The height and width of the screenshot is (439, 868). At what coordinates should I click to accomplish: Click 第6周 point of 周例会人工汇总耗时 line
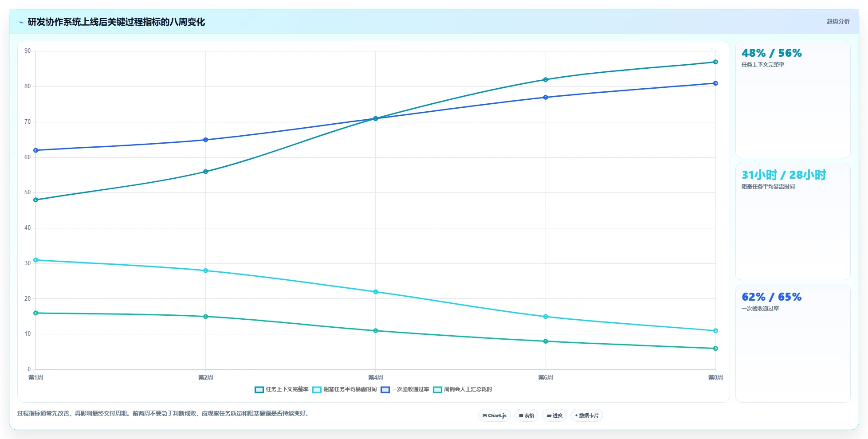(x=546, y=341)
